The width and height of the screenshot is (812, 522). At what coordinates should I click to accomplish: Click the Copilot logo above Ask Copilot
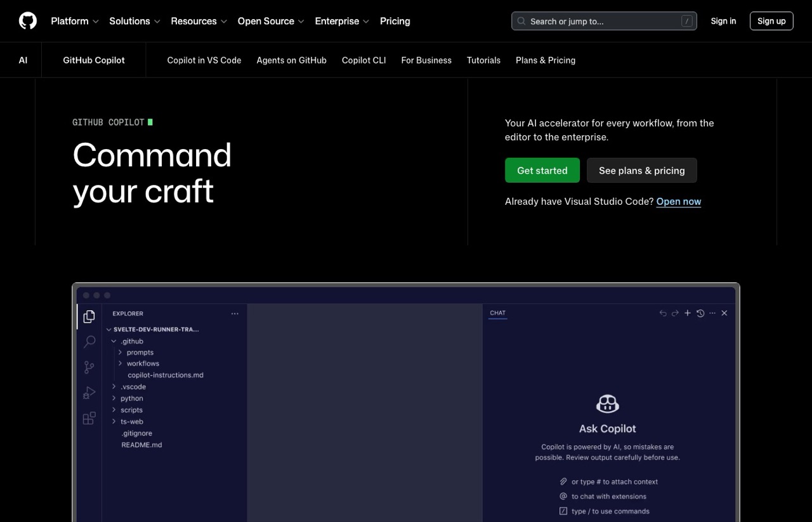[608, 403]
